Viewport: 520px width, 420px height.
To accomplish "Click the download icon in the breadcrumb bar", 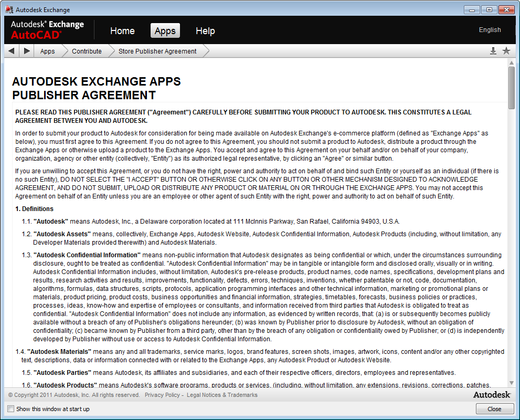I will [x=493, y=51].
